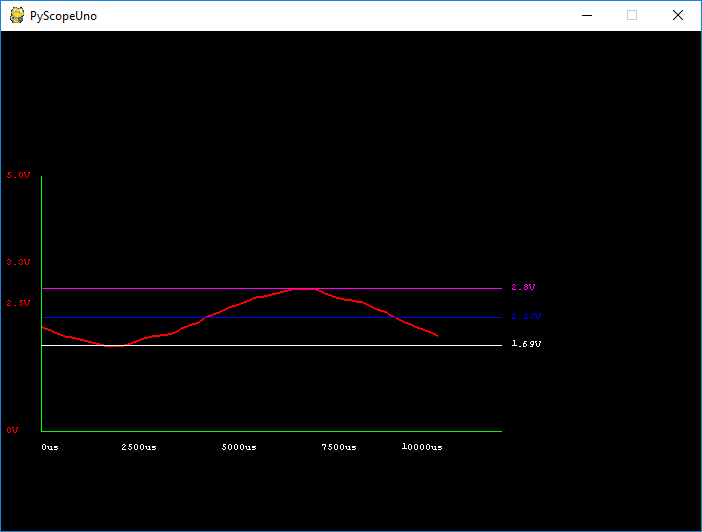Click the peak of the red waveform
Screen dimensions: 702x532
[x=305, y=288]
